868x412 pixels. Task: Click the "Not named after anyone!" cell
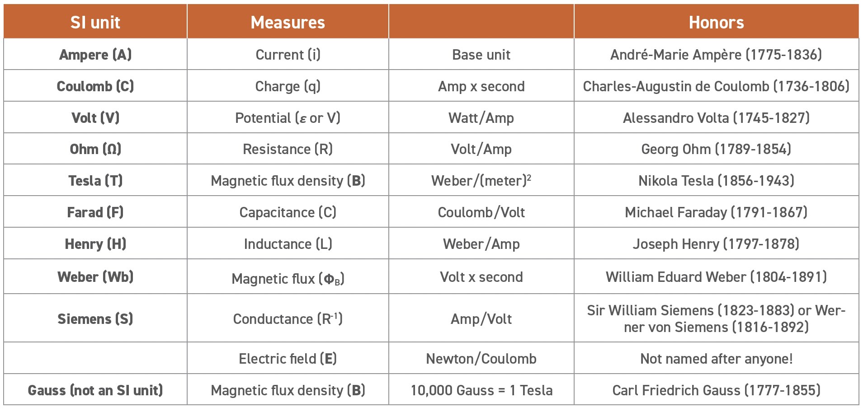point(716,359)
